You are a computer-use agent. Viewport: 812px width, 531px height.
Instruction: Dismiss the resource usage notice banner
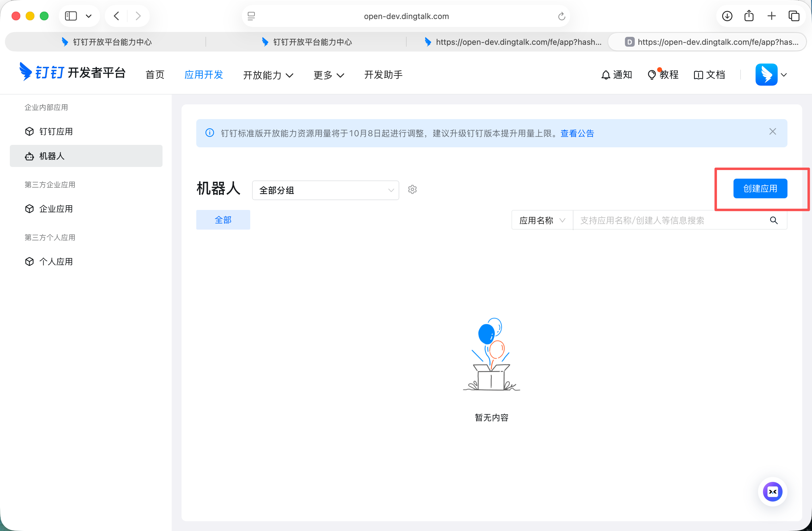[x=772, y=131]
